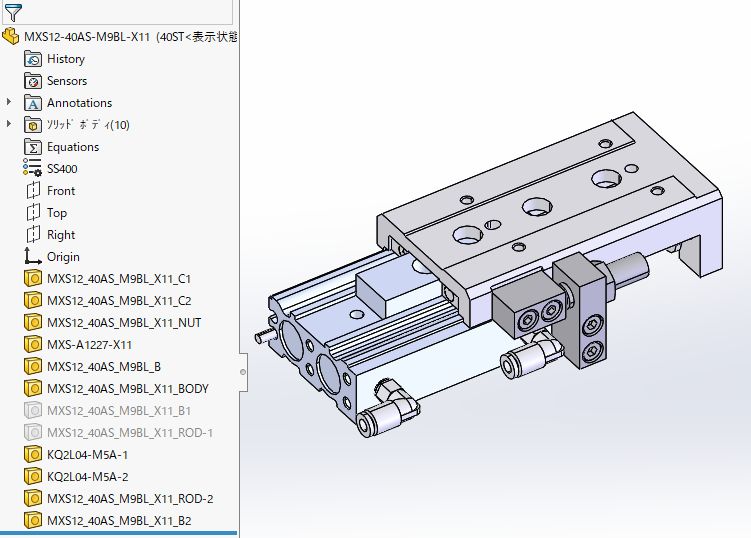The image size is (751, 538).
Task: Select MXS12_40AS_M9BL_B text
Action: pos(104,367)
